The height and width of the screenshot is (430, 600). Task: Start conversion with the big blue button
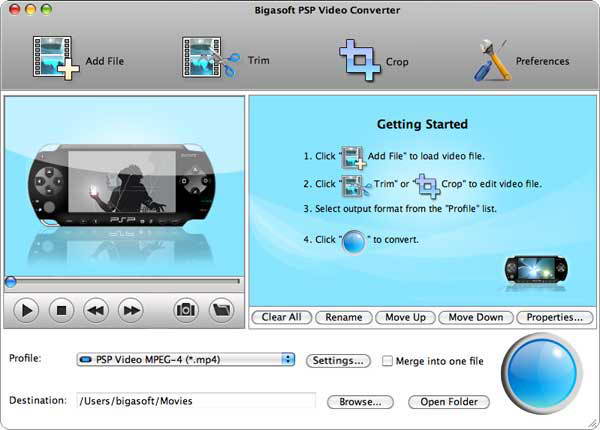[542, 373]
